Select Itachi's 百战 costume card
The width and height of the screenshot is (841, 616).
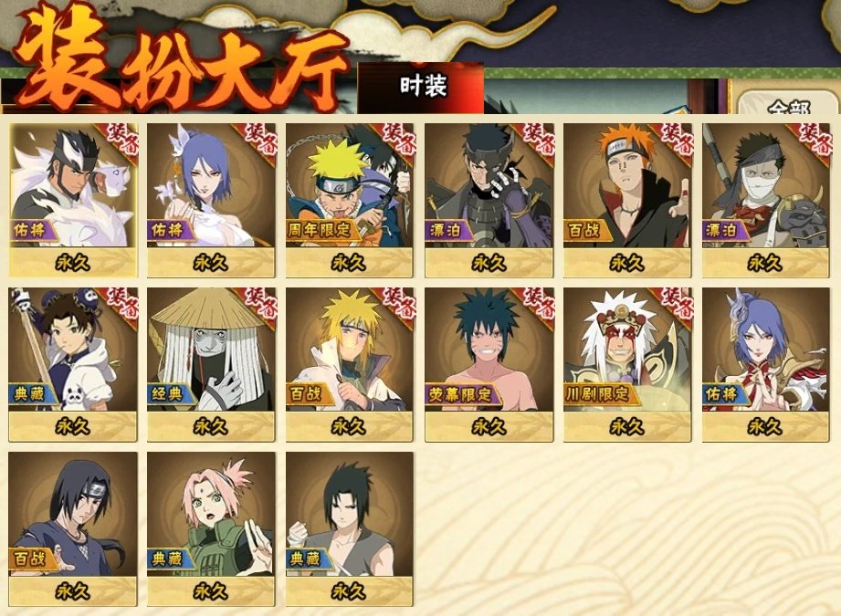pyautogui.click(x=73, y=529)
